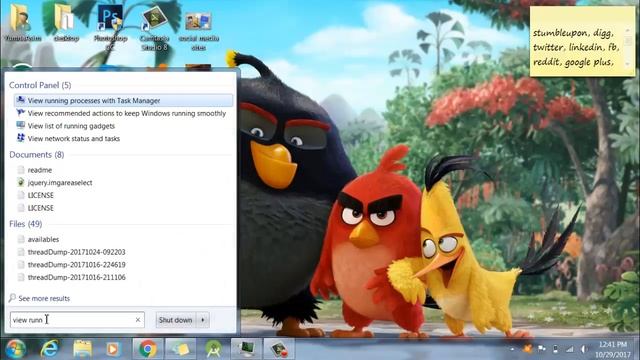Screen dimensions: 640x360
Task: Open Windows Explorer from the taskbar
Action: [x=82, y=349]
